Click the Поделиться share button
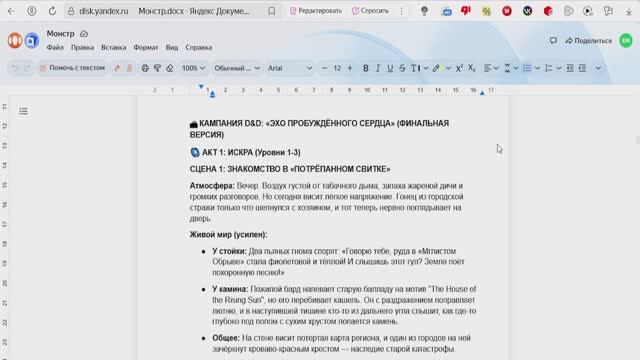 pyautogui.click(x=589, y=41)
